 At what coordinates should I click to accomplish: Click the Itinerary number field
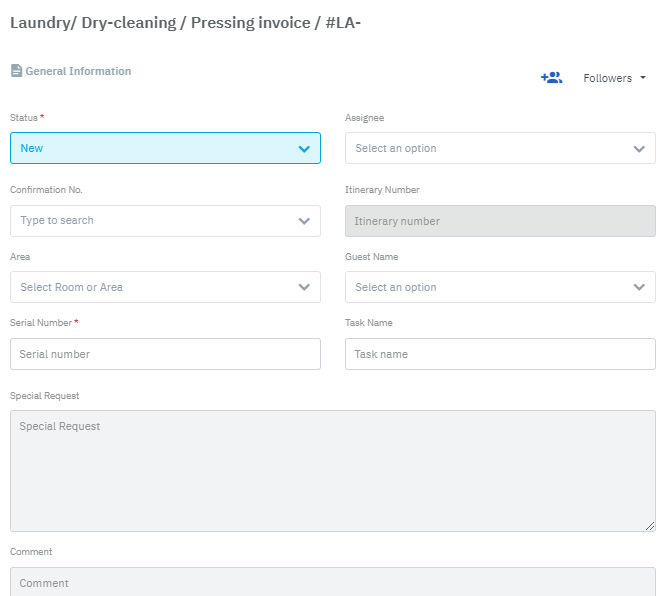tap(500, 221)
